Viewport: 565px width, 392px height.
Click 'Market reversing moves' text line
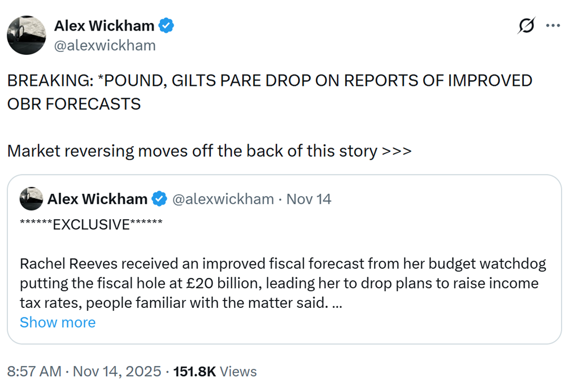pos(209,151)
